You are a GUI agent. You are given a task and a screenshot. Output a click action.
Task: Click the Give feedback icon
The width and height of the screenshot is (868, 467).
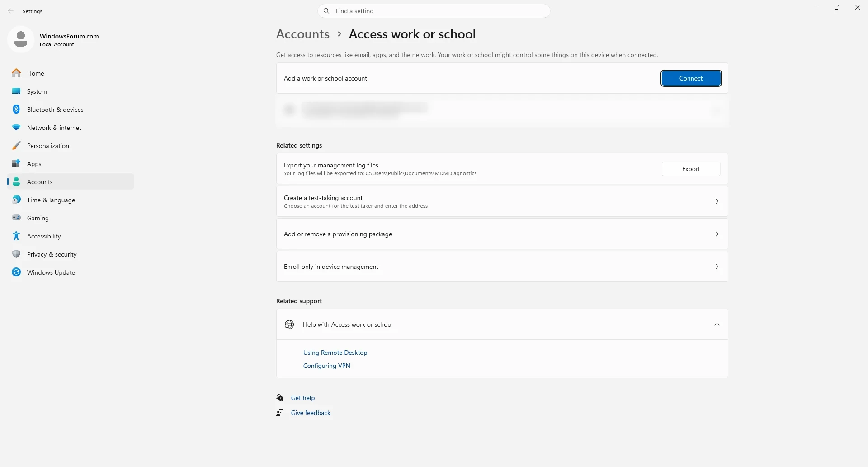click(280, 413)
